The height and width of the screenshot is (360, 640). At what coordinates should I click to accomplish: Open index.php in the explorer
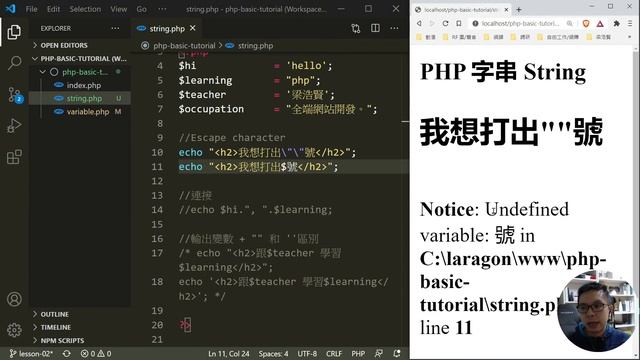pyautogui.click(x=84, y=85)
